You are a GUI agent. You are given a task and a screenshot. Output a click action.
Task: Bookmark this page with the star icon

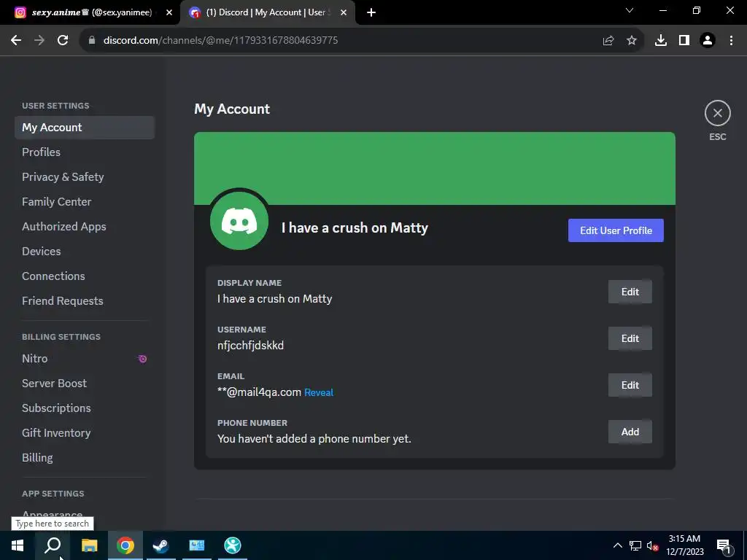point(631,41)
